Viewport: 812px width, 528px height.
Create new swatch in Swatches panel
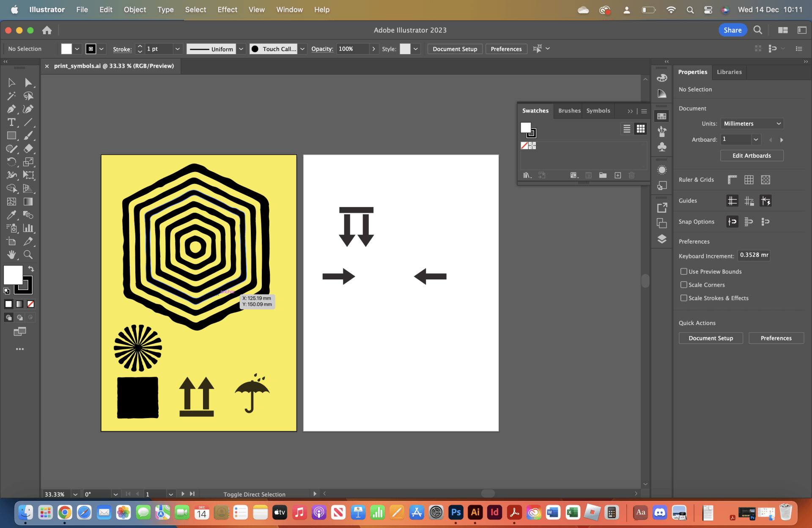pyautogui.click(x=617, y=175)
